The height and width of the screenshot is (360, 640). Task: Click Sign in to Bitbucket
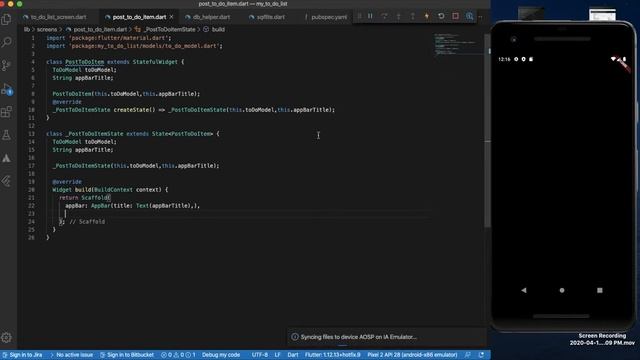point(127,355)
